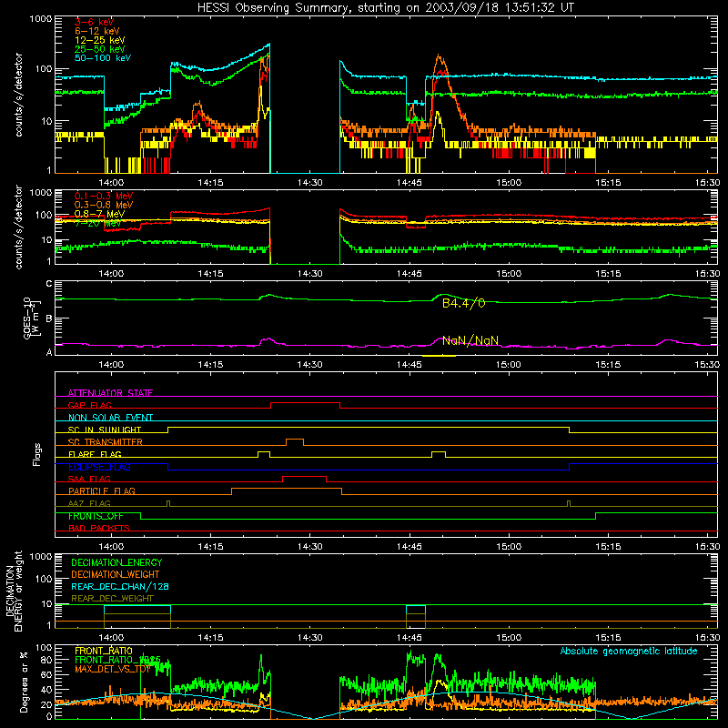Click the HESSI Observing Summary plot title
Screen dimensions: 728x728
[385, 8]
